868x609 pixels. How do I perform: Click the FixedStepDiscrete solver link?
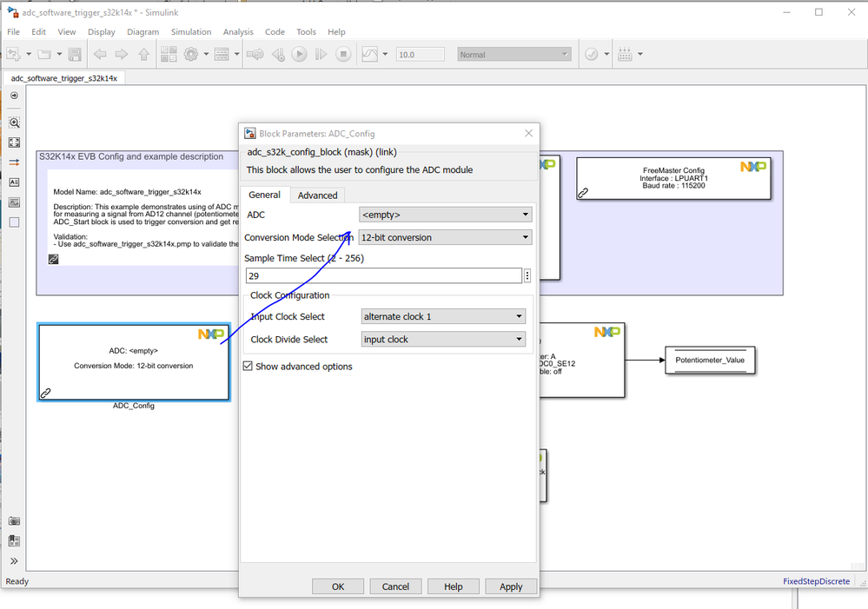pyautogui.click(x=816, y=580)
